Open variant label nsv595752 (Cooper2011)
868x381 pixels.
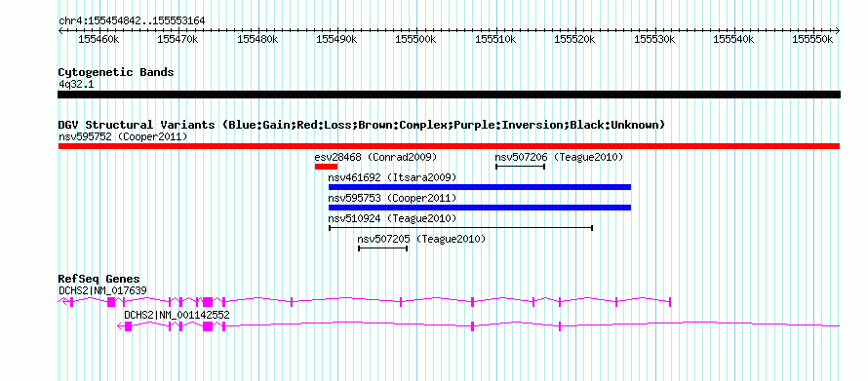pyautogui.click(x=123, y=136)
